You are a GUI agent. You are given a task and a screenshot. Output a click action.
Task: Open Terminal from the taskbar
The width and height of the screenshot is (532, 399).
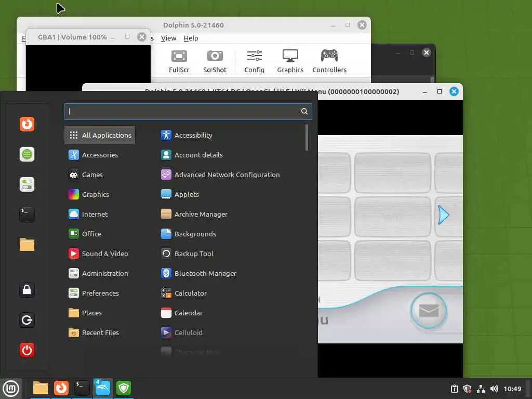[82, 388]
